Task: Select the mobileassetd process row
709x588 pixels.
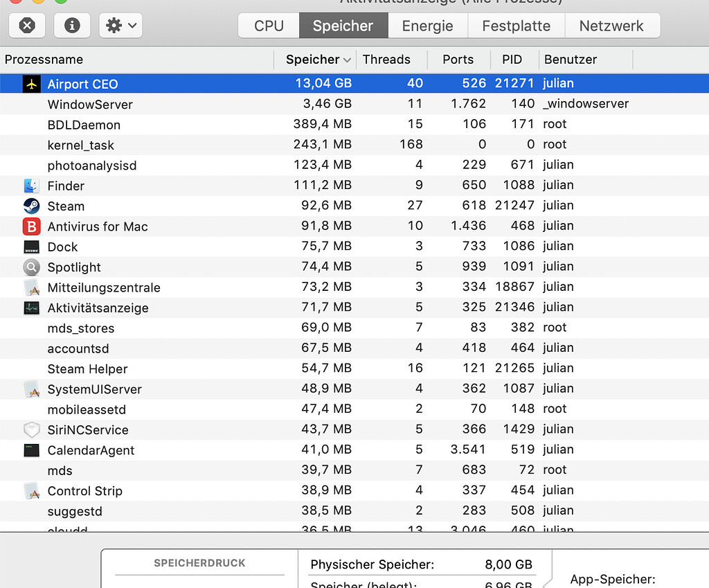Action: click(x=354, y=409)
